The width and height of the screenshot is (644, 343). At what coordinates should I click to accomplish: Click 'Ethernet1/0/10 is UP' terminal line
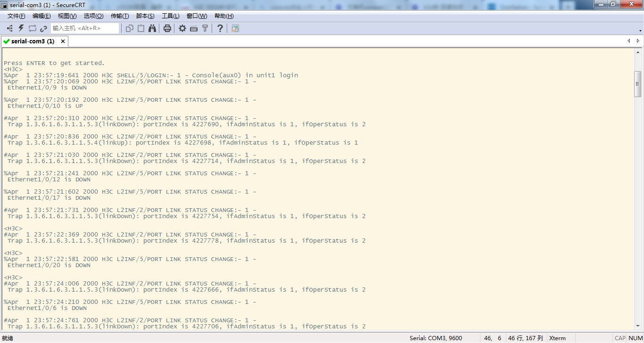click(x=45, y=106)
